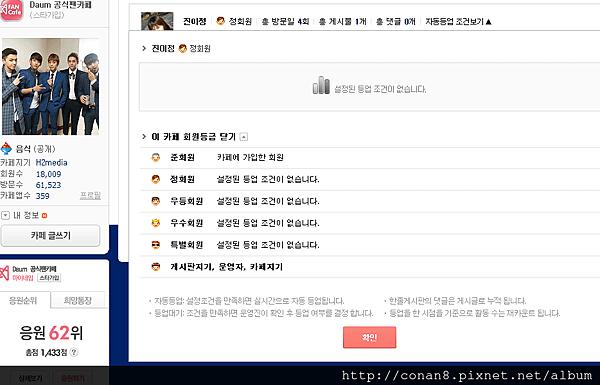Click the 우수회원 grade face icon
The image size is (600, 385).
[x=156, y=223]
